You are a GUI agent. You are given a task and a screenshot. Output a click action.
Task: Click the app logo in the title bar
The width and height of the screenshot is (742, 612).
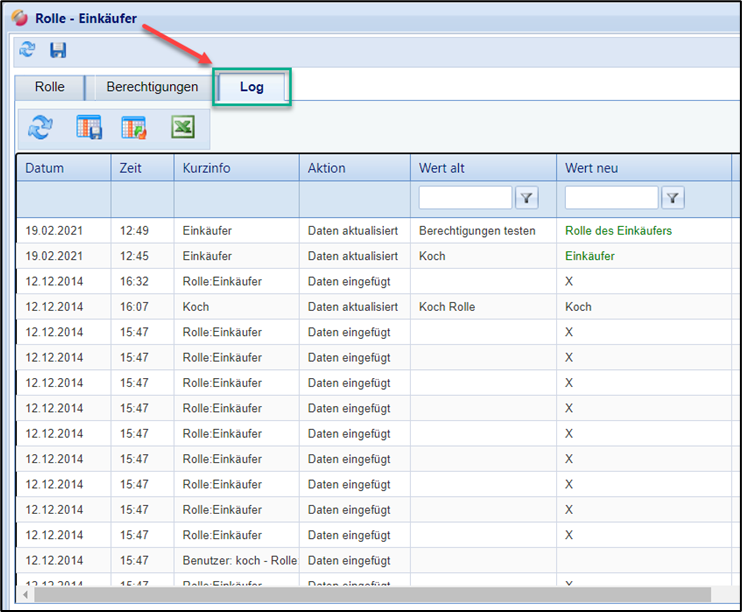20,18
